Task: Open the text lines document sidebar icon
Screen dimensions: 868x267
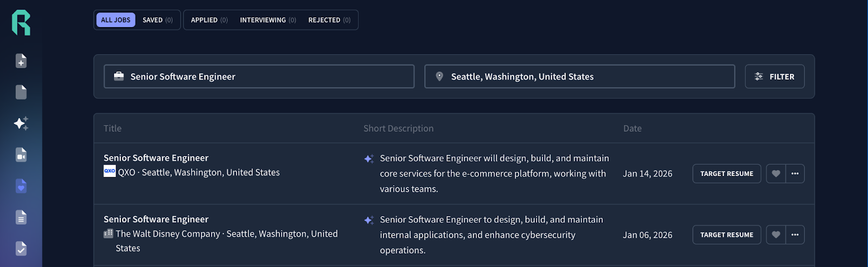Action: point(21,218)
